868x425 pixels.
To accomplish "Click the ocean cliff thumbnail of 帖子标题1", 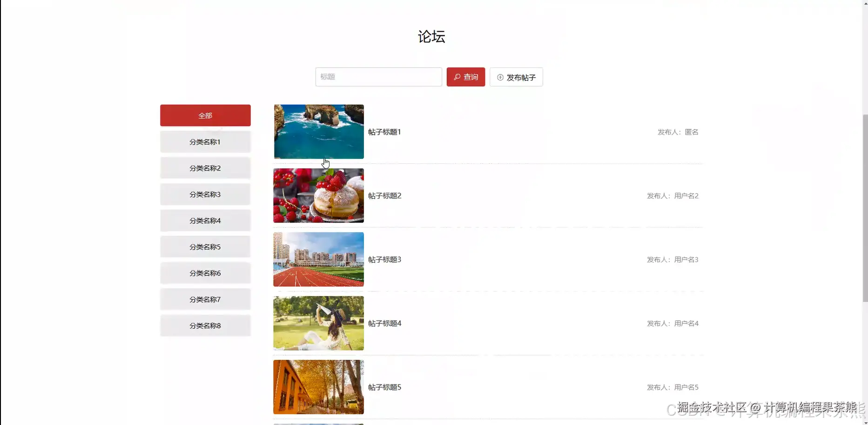I will click(x=318, y=132).
